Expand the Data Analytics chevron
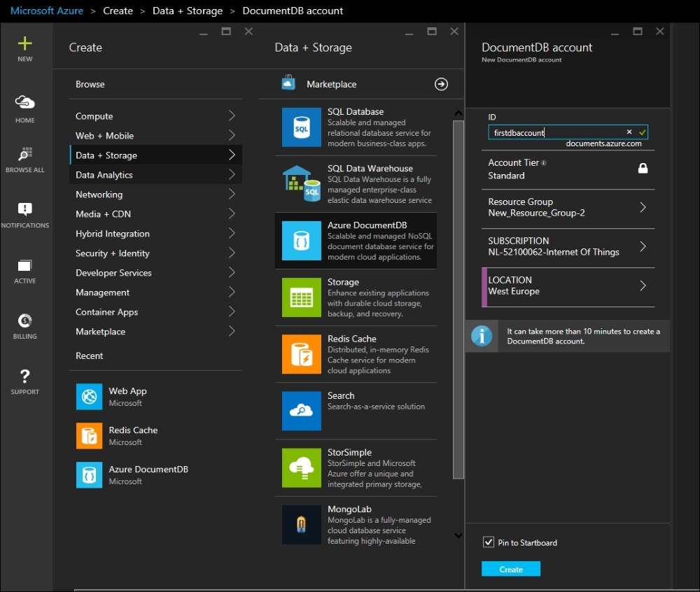Screen dimensions: 700x592 [232, 174]
